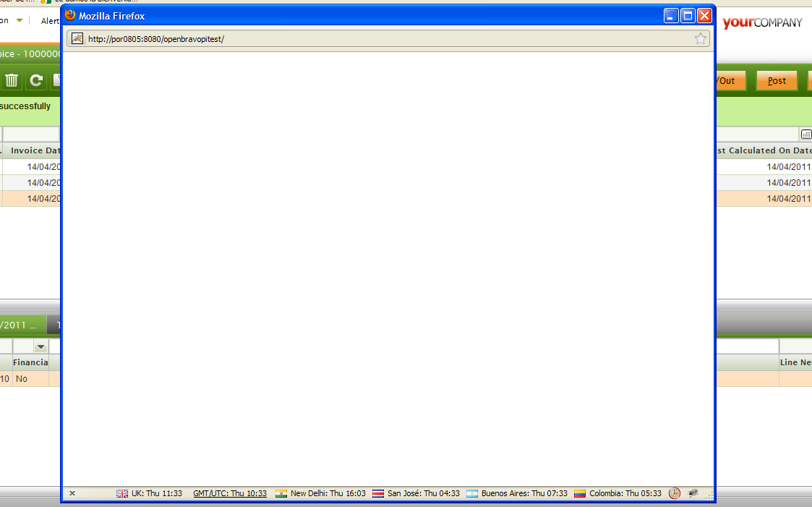The image size is (812, 507).
Task: Click the partially visible /Out button
Action: tap(731, 80)
